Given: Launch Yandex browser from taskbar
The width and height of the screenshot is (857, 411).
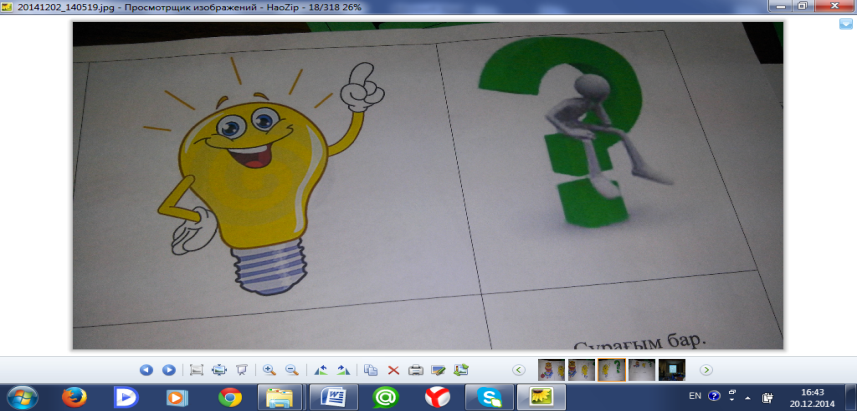Looking at the screenshot, I should pos(438,397).
